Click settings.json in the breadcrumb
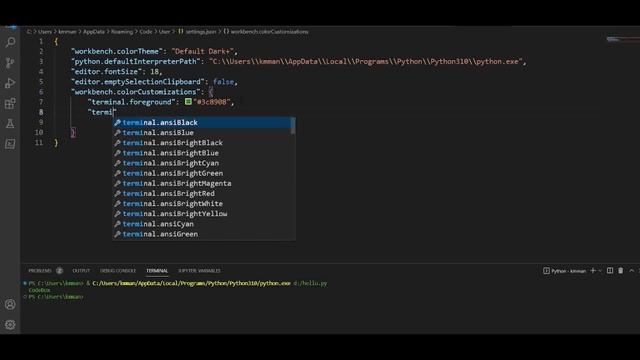Viewport: 640px width, 360px height. (x=201, y=31)
